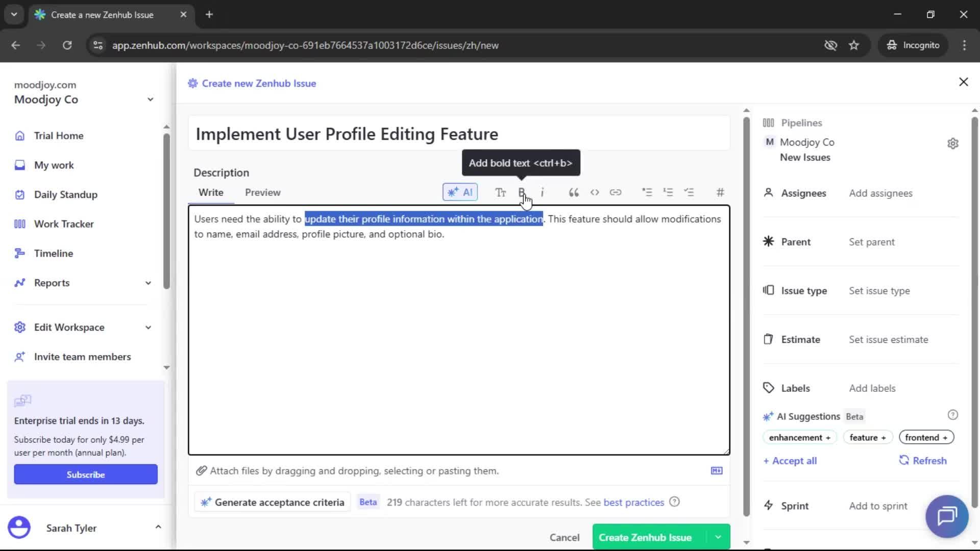Start a numbered list in the description
Viewport: 980px width, 551px height.
tap(668, 192)
